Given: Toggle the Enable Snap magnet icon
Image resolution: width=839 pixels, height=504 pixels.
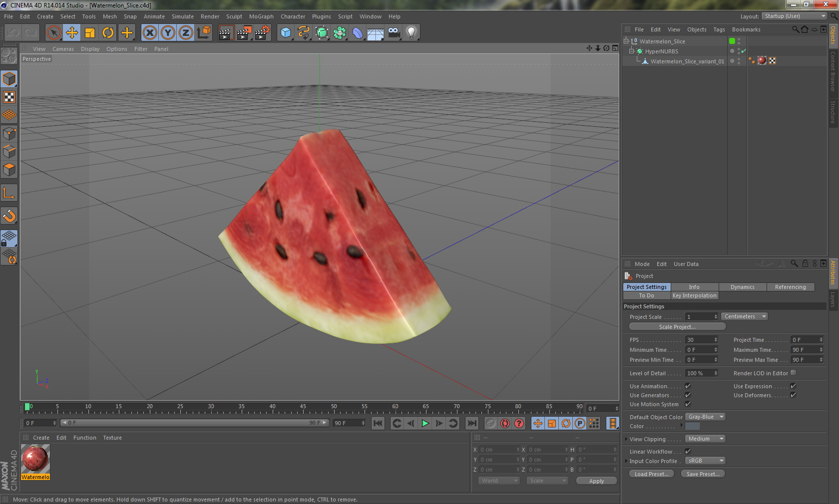Looking at the screenshot, I should click(9, 216).
